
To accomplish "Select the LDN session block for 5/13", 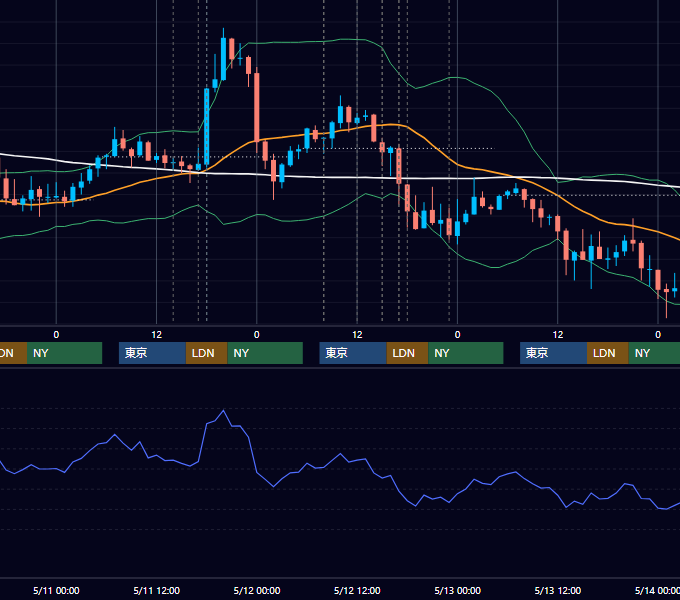I will 608,353.
